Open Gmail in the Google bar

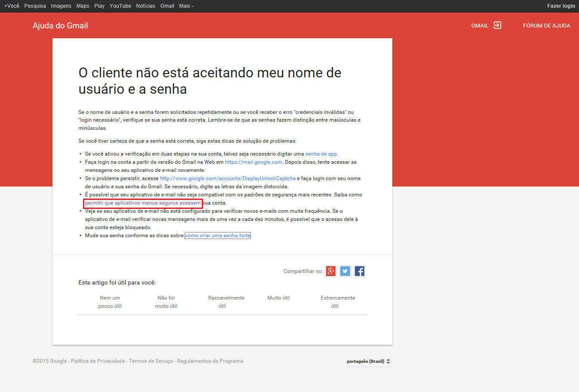[x=167, y=6]
